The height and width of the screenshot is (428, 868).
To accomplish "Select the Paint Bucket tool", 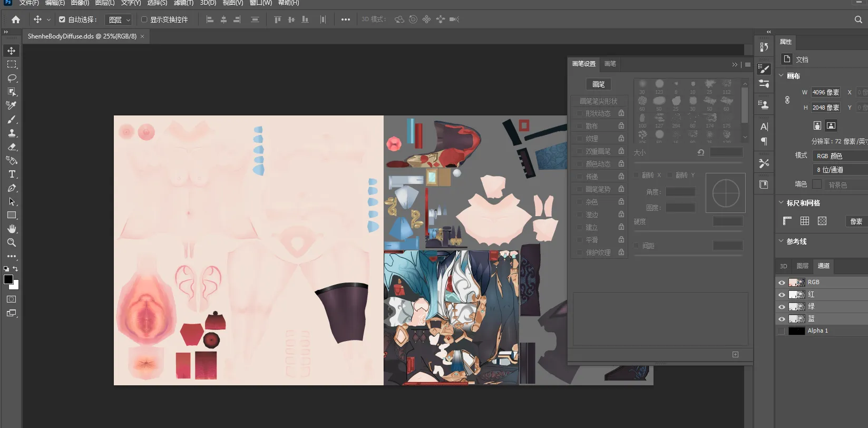I will point(12,160).
